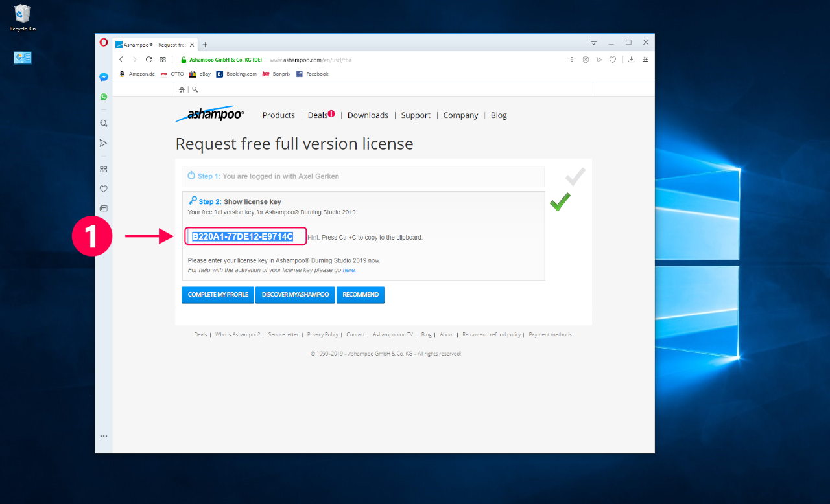Bookmark this page with the heart icon
This screenshot has width=830, height=504.
613,60
